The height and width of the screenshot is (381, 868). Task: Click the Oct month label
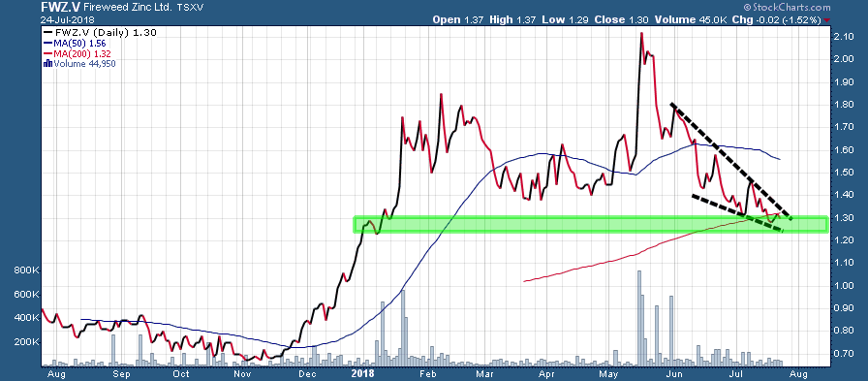coord(181,374)
